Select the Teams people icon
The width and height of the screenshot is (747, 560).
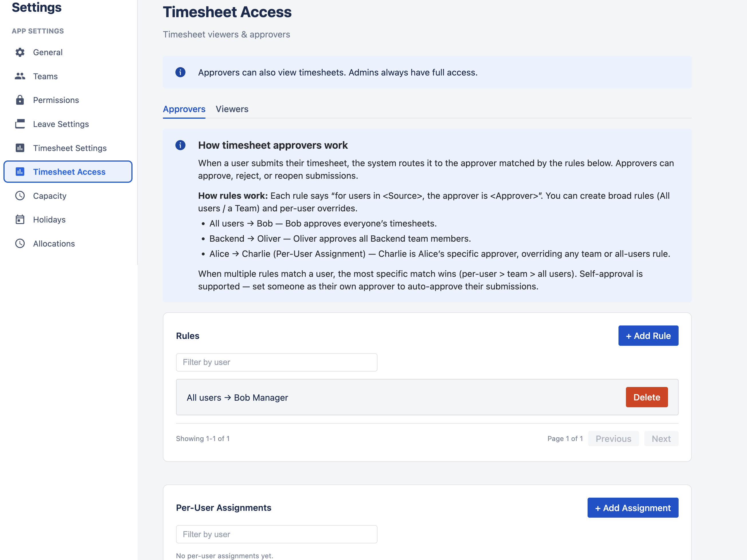(20, 76)
